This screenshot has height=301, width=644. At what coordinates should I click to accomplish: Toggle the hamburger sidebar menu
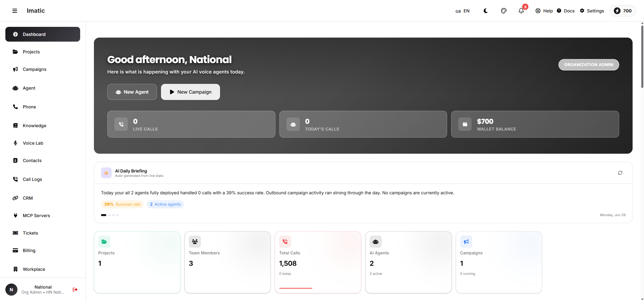(15, 11)
